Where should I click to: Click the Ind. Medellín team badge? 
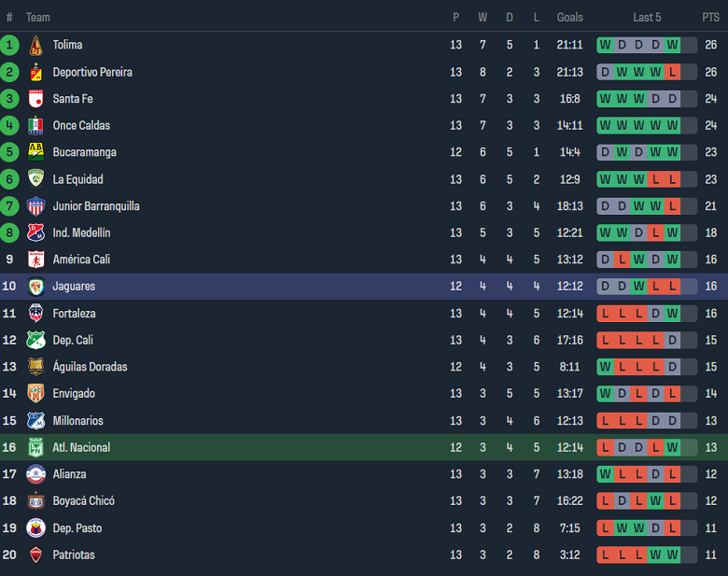click(36, 233)
